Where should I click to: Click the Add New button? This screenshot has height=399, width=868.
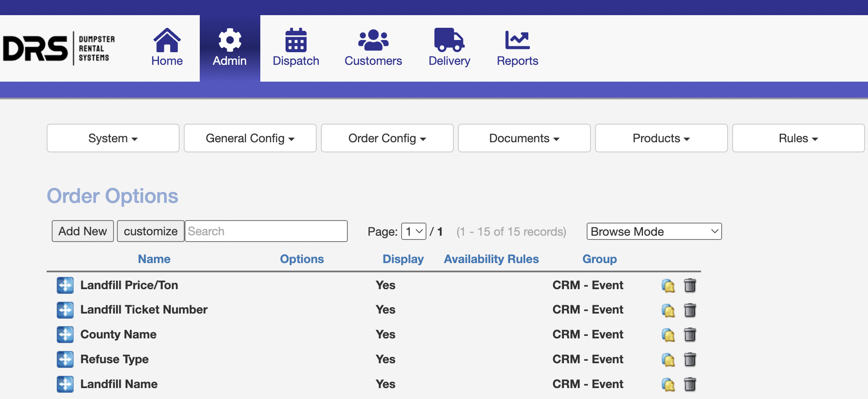82,231
